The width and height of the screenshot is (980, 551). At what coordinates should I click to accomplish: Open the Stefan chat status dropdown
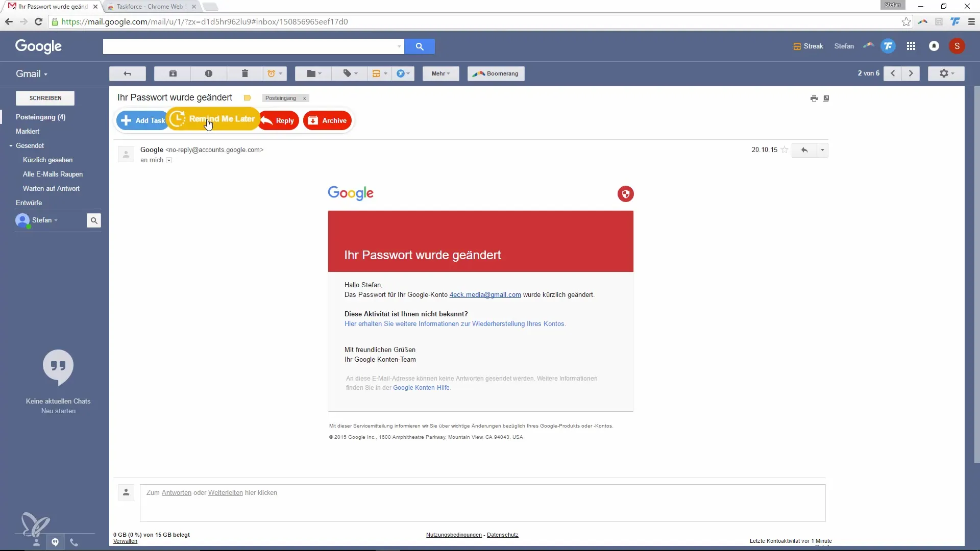tap(45, 220)
